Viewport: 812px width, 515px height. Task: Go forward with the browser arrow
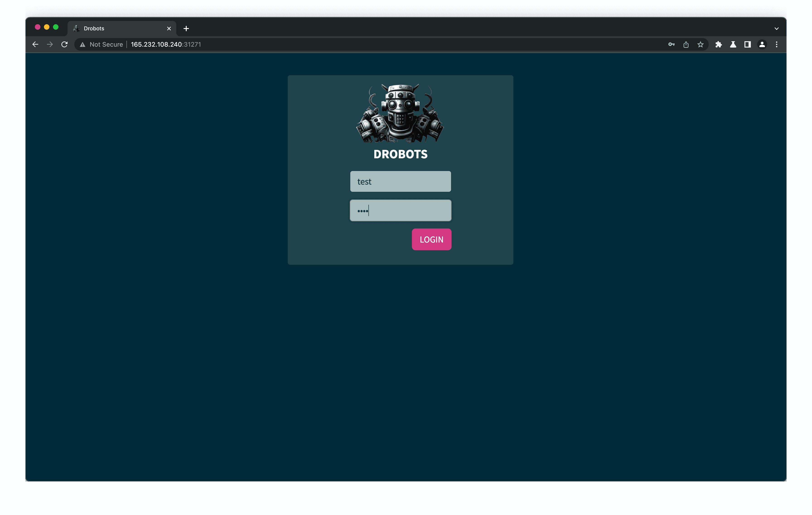[50, 44]
